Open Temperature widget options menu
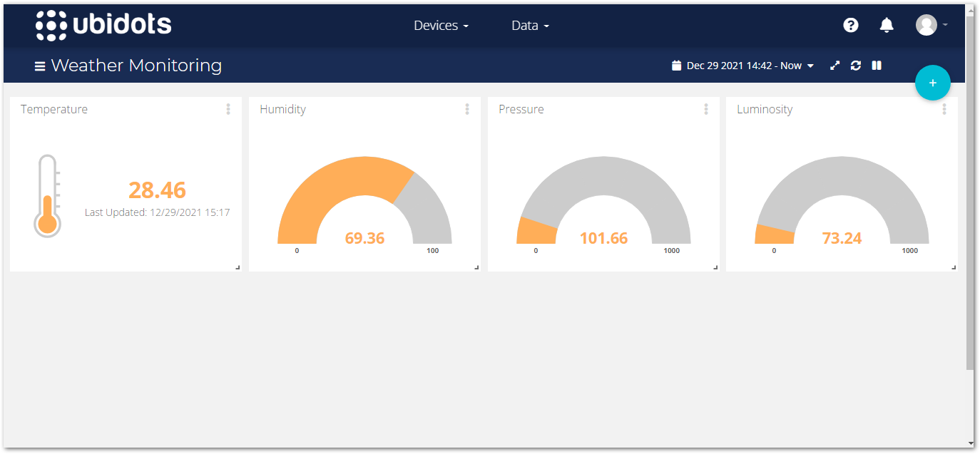Screen dimensions: 980x454 [228, 109]
